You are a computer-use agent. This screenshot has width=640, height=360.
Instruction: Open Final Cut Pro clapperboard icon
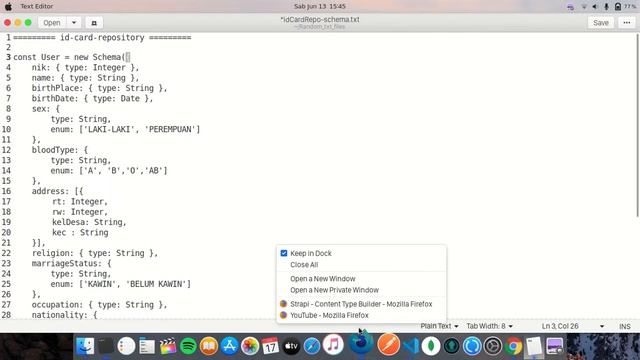point(167,346)
